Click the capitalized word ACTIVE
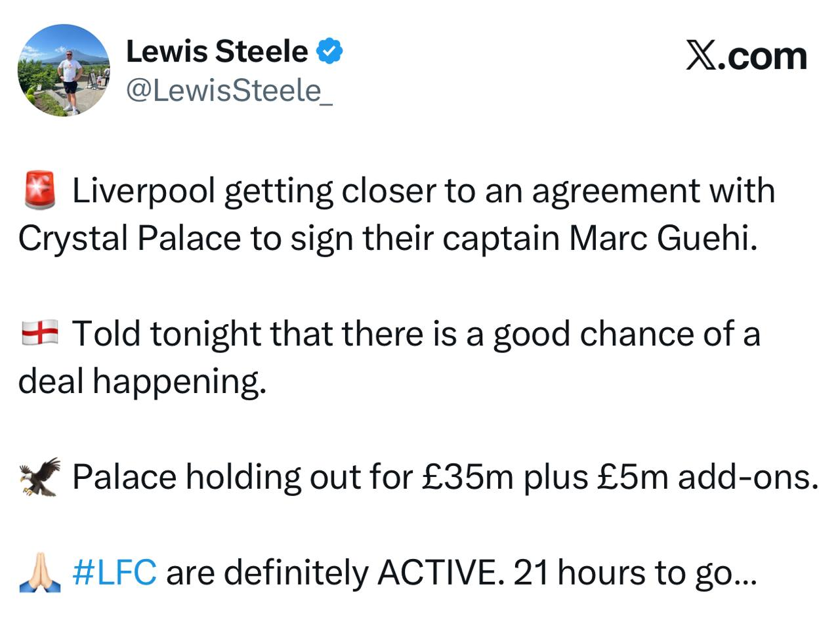The width and height of the screenshot is (840, 641). click(436, 572)
